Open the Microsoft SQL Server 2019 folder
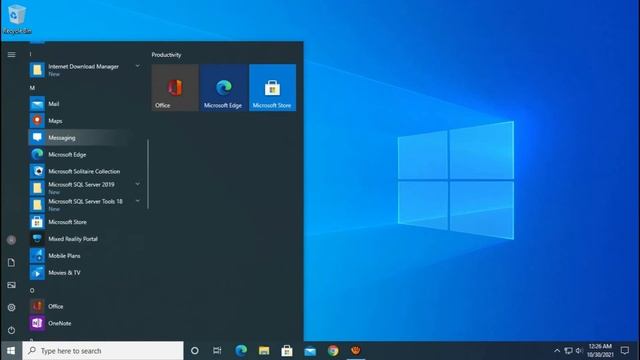 [x=86, y=188]
